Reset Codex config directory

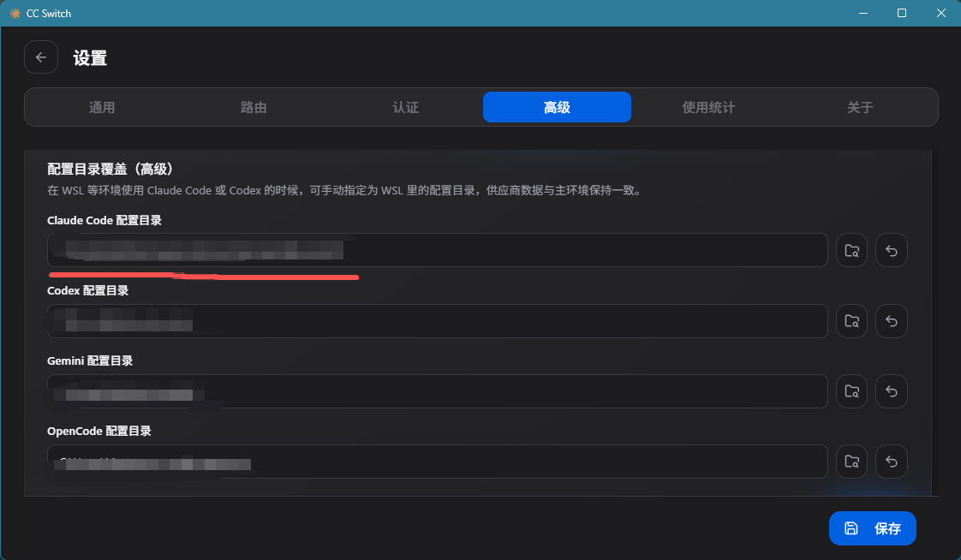click(891, 320)
